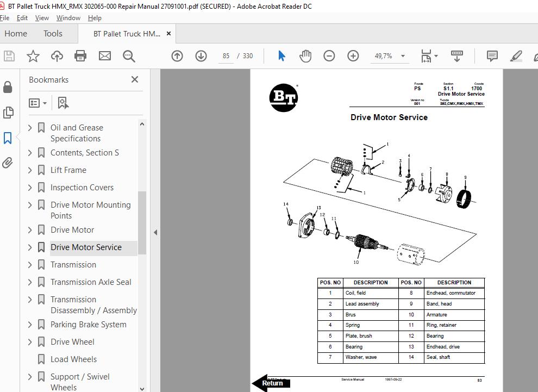Image resolution: width=538 pixels, height=392 pixels.
Task: Expand the Drive Wheel bookmark chevron
Action: (x=30, y=342)
